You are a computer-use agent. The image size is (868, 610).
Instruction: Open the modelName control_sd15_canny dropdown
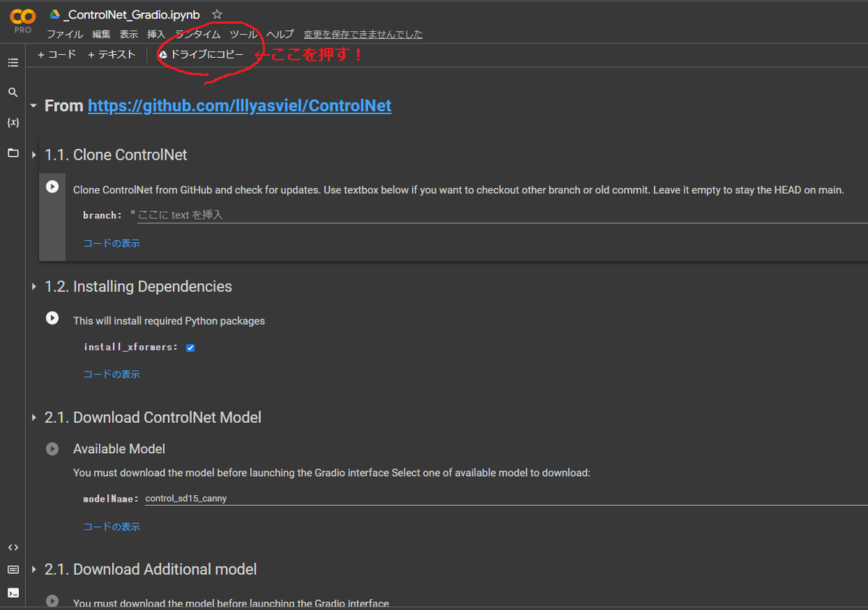(505, 499)
